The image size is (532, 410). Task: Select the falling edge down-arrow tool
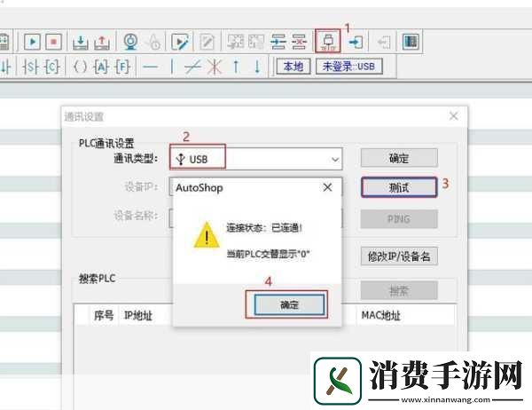(x=257, y=67)
